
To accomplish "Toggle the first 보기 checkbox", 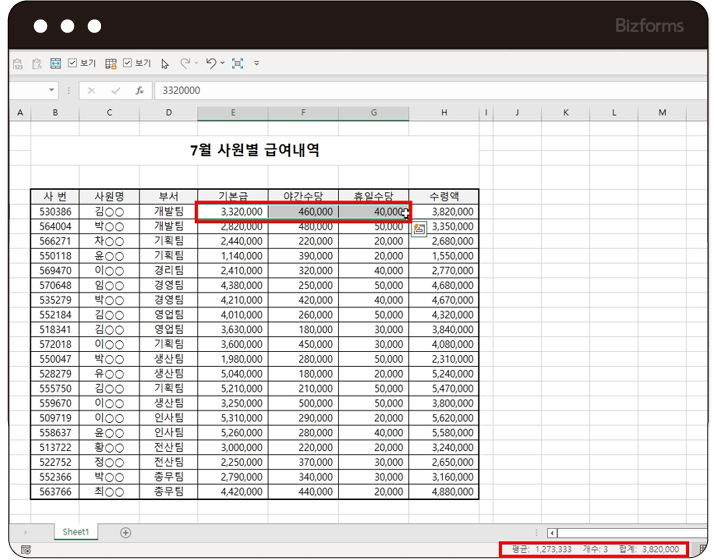I will pos(72,63).
